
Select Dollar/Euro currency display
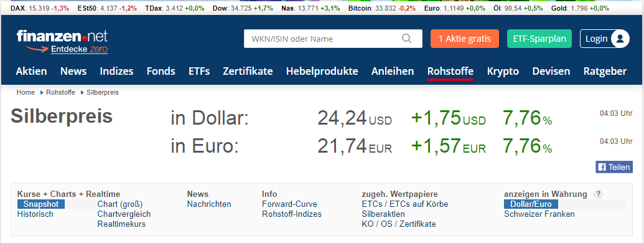[x=531, y=204]
